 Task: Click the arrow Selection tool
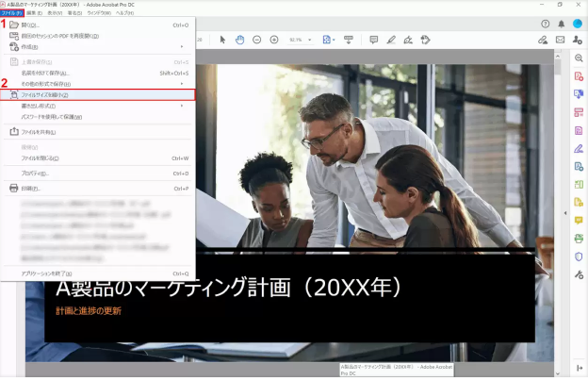223,41
